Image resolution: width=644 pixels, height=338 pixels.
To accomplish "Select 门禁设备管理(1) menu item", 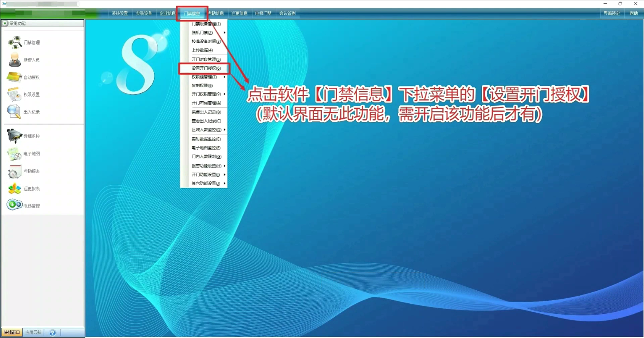I will tap(204, 24).
